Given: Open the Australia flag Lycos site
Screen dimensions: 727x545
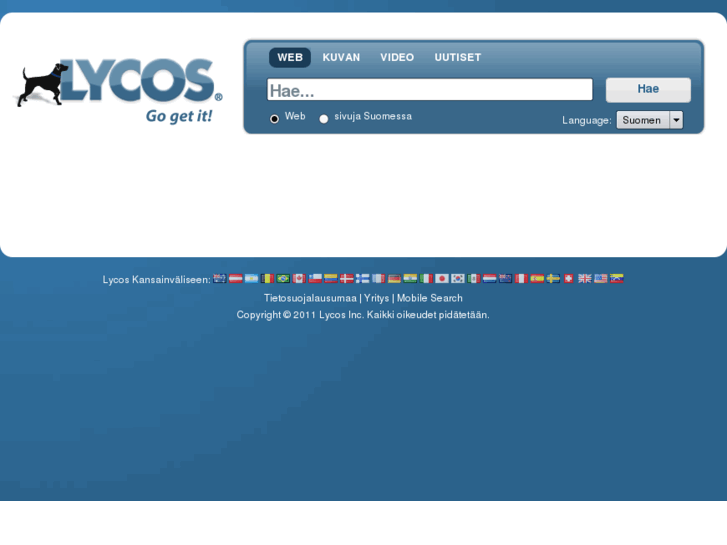Looking at the screenshot, I should point(220,278).
